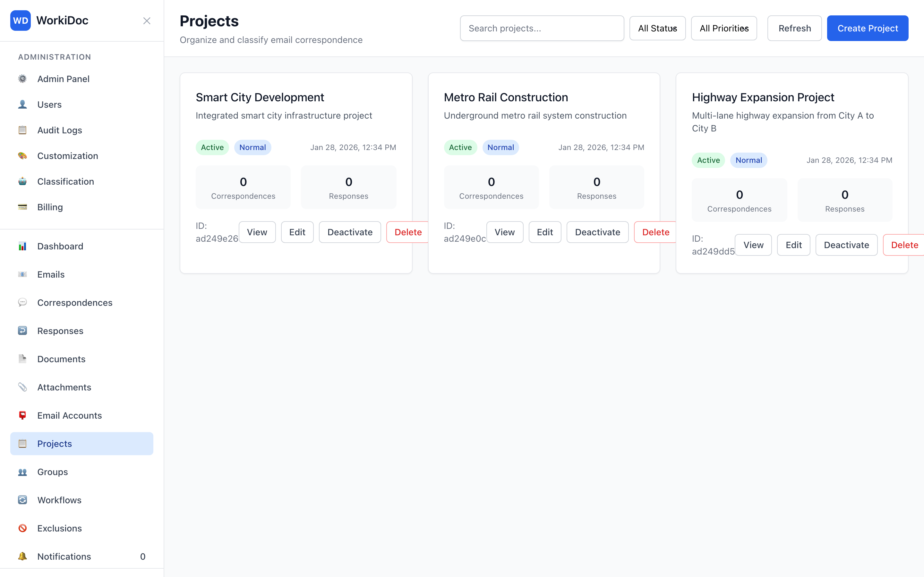Switch to the Workflows section

coord(59,500)
